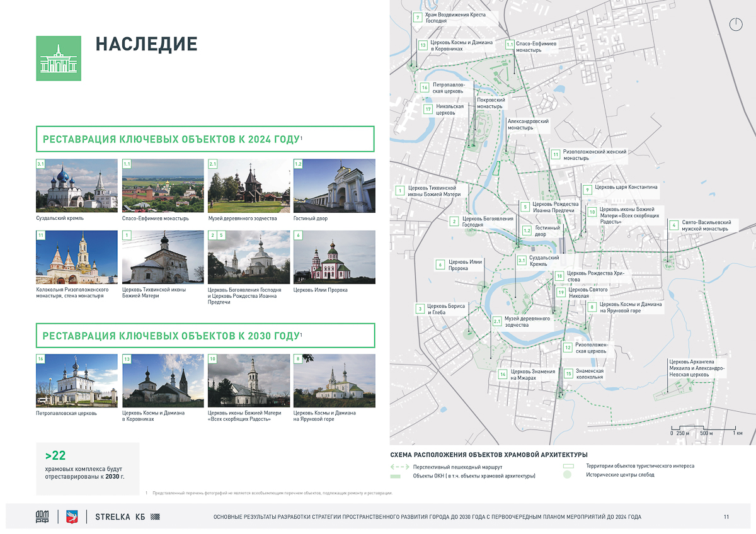Open the Гостиный двор photo

334,185
